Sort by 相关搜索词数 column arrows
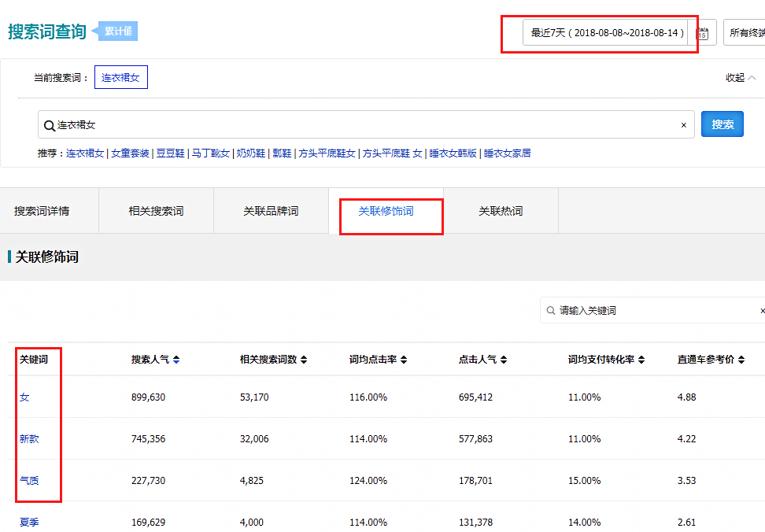The image size is (765, 532). pos(304,360)
